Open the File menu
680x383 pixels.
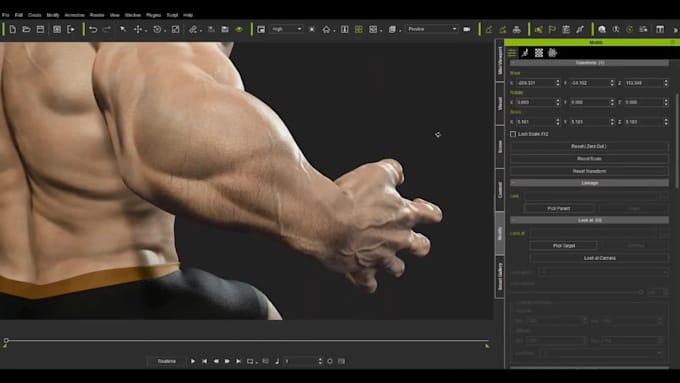point(6,15)
